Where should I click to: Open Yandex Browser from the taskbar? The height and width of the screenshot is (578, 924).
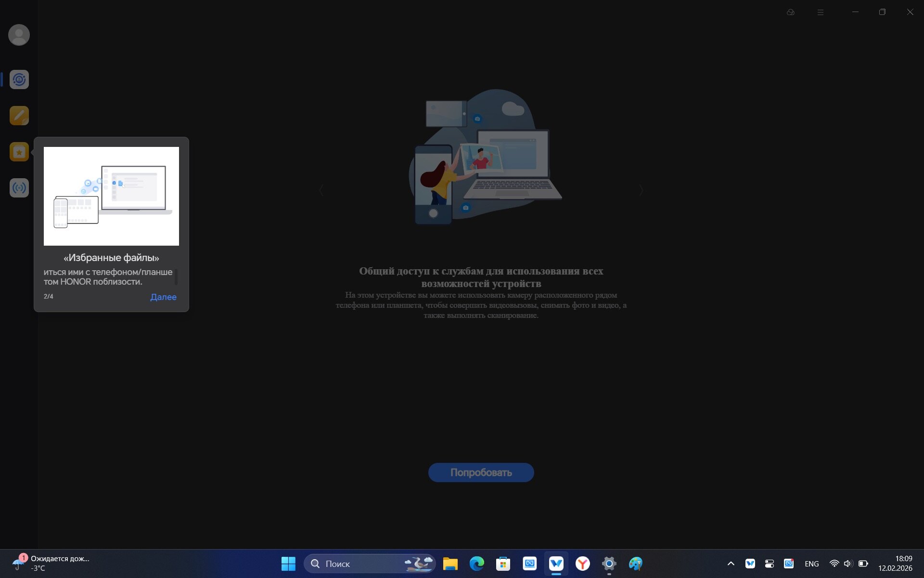[583, 564]
